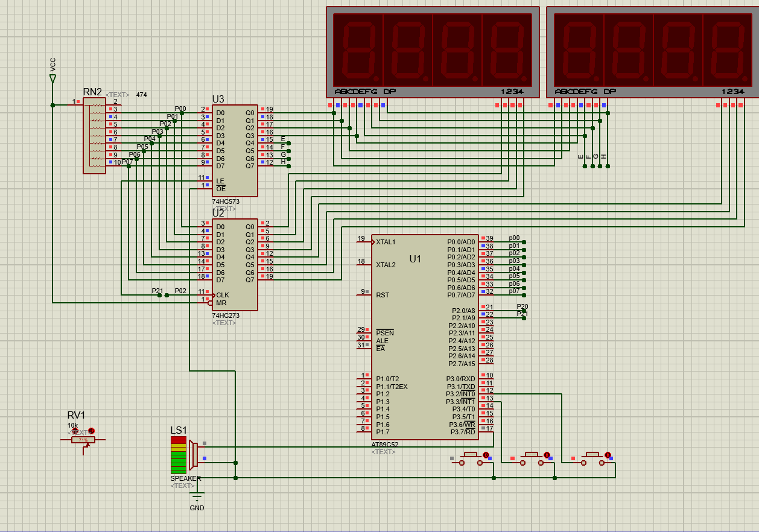Click the PSEN pin label on U1
759x532 pixels.
385,333
